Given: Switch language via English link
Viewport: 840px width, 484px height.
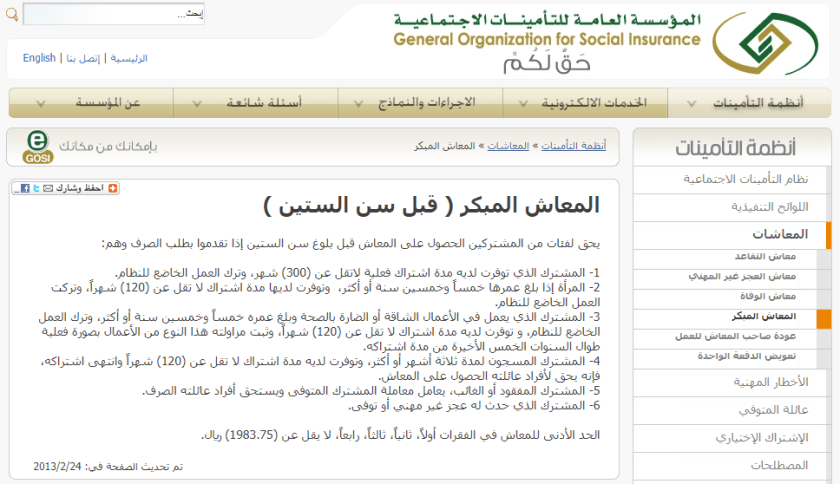Looking at the screenshot, I should (39, 59).
